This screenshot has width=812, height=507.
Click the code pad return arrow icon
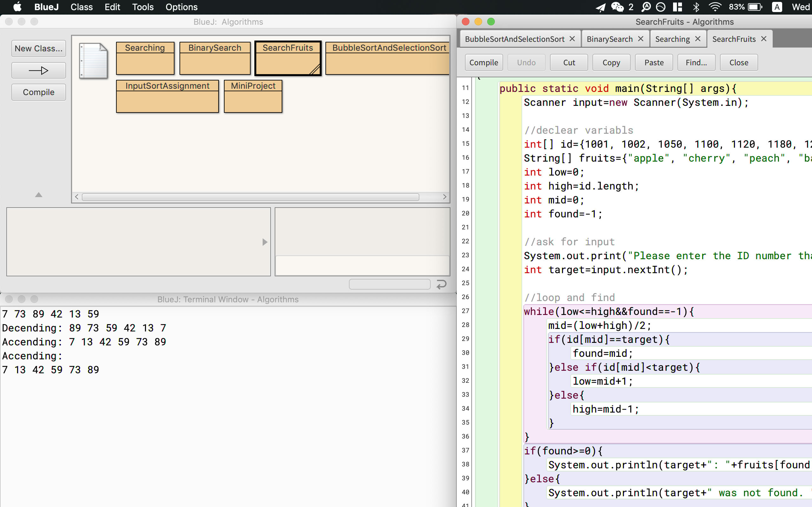tap(441, 284)
